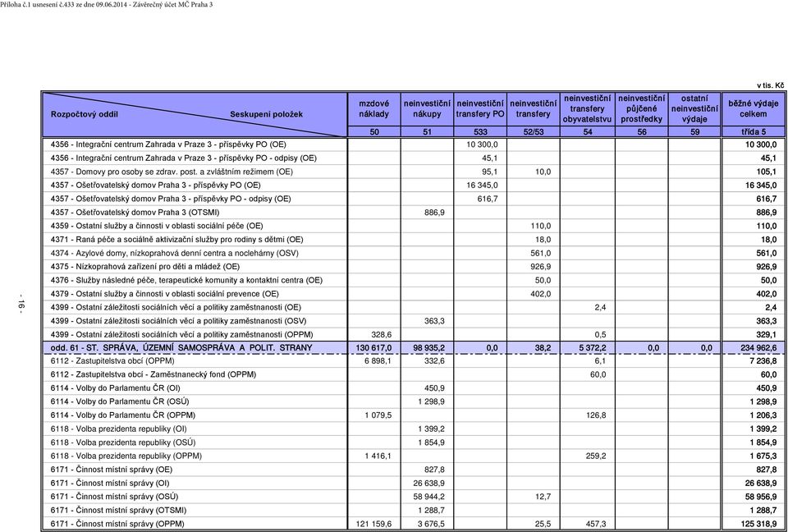Image resolution: width=788 pixels, height=532 pixels.
Task: Select the 'neinvestiční nákupy' column header
Action: tap(427, 109)
